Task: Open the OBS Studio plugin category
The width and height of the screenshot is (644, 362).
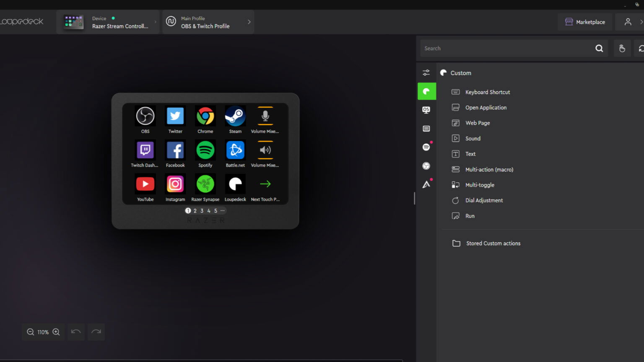Action: tap(426, 110)
